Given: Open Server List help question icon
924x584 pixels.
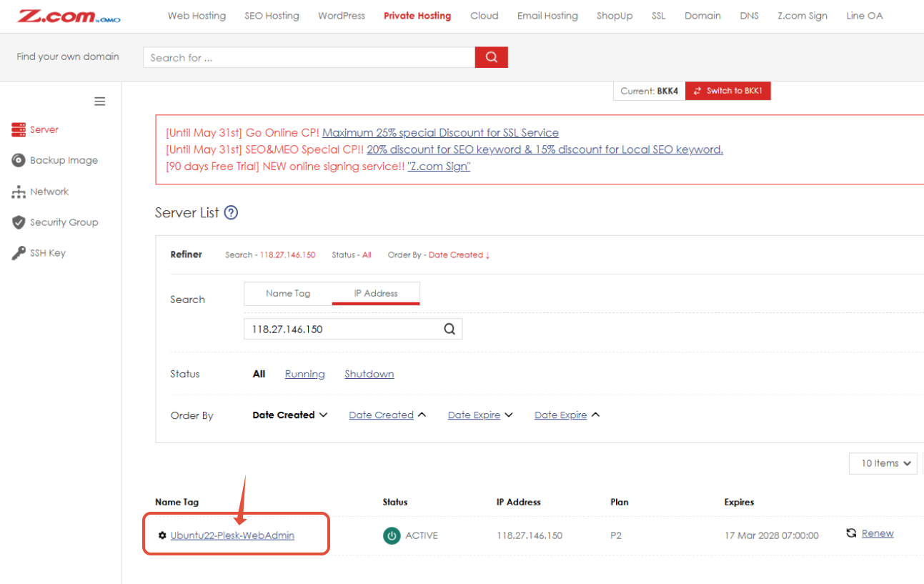Looking at the screenshot, I should (x=231, y=212).
